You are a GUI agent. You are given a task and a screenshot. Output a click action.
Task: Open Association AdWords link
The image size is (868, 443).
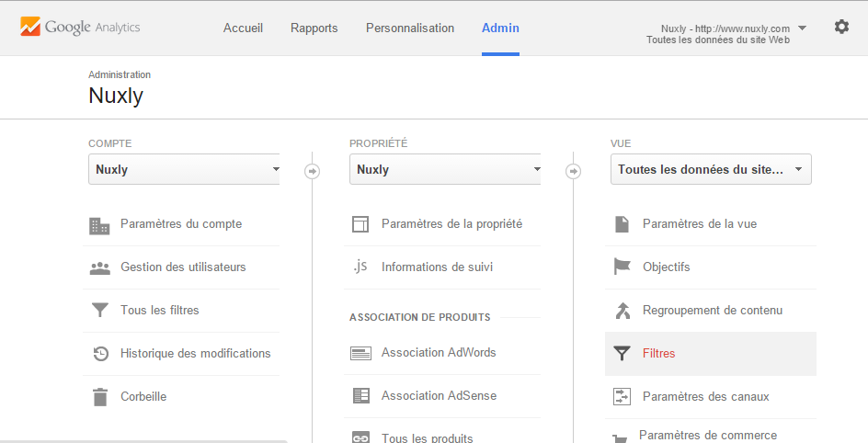[439, 352]
